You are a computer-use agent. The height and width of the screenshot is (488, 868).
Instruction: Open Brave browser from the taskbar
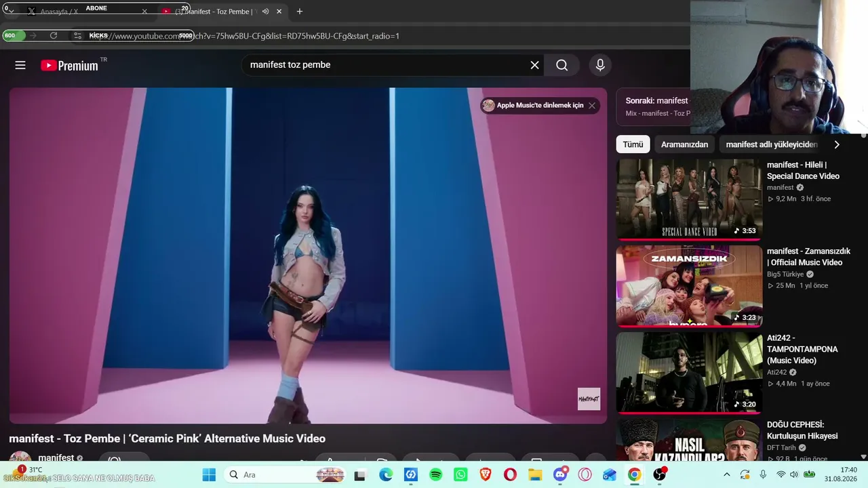(486, 475)
